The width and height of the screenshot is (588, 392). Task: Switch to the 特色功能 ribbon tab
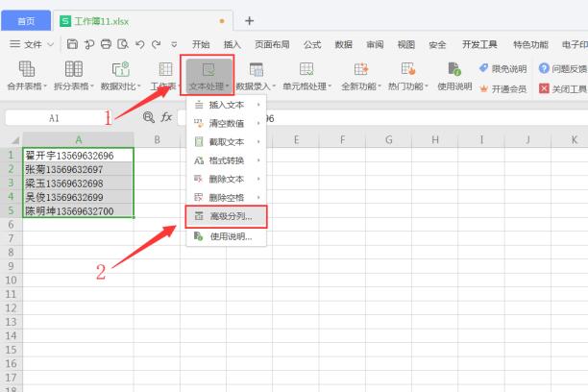(530, 44)
